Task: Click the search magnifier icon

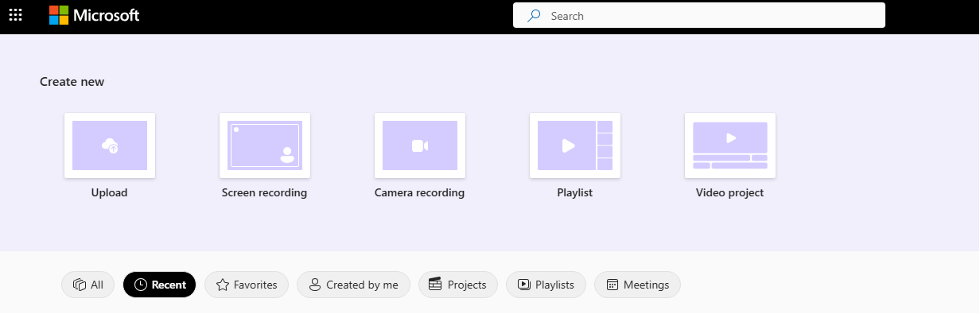Action: 535,15
